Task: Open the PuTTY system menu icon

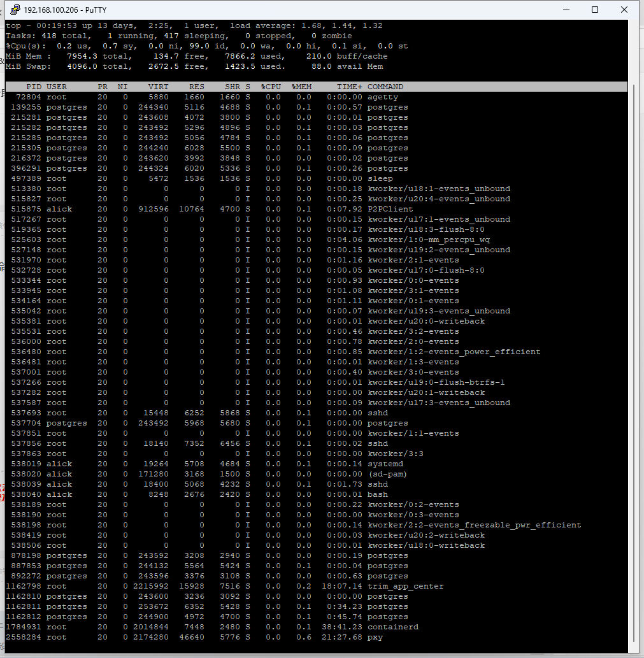Action: tap(15, 10)
